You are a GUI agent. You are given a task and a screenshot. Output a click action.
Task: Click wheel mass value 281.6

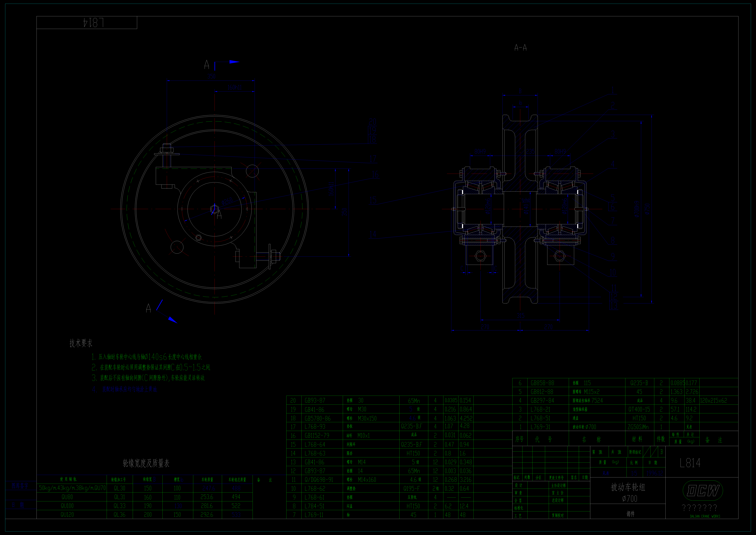point(207,506)
